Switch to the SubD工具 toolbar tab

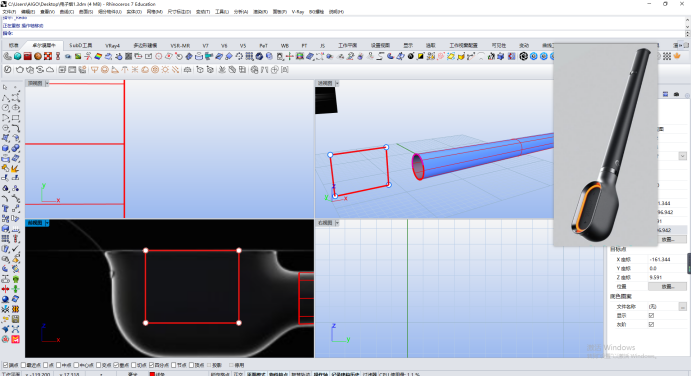point(81,45)
